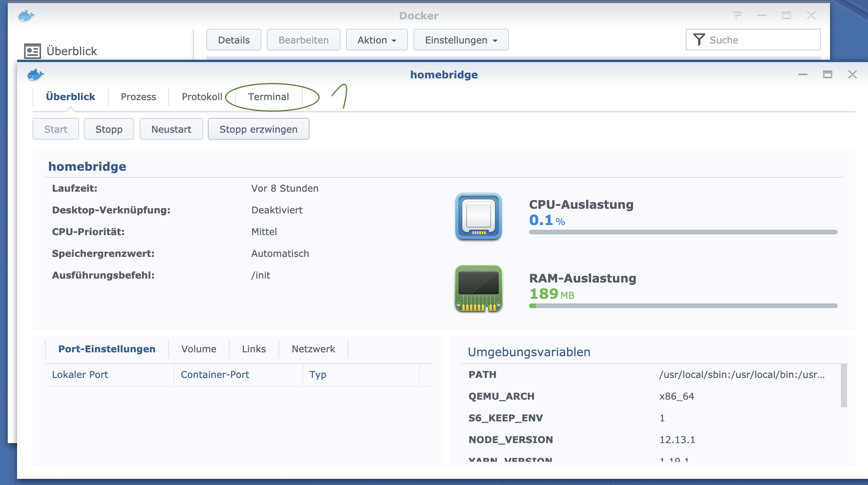Click the CPU chip icon
The image size is (868, 485).
click(x=479, y=216)
